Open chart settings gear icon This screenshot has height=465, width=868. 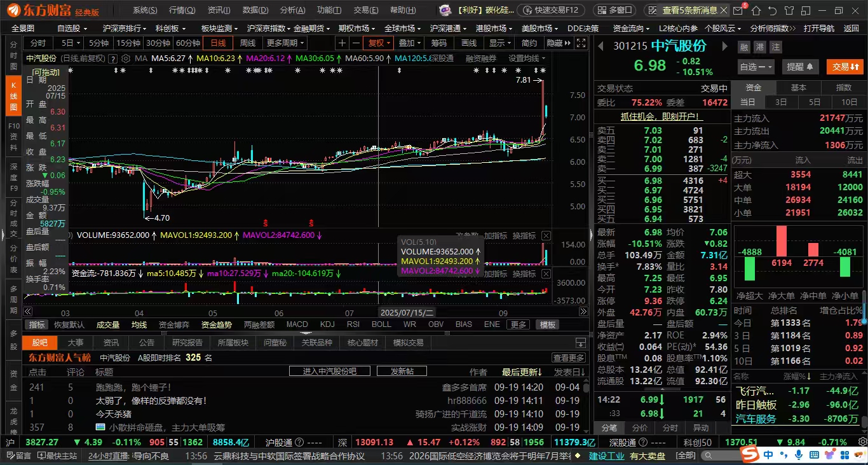pyautogui.click(x=125, y=58)
